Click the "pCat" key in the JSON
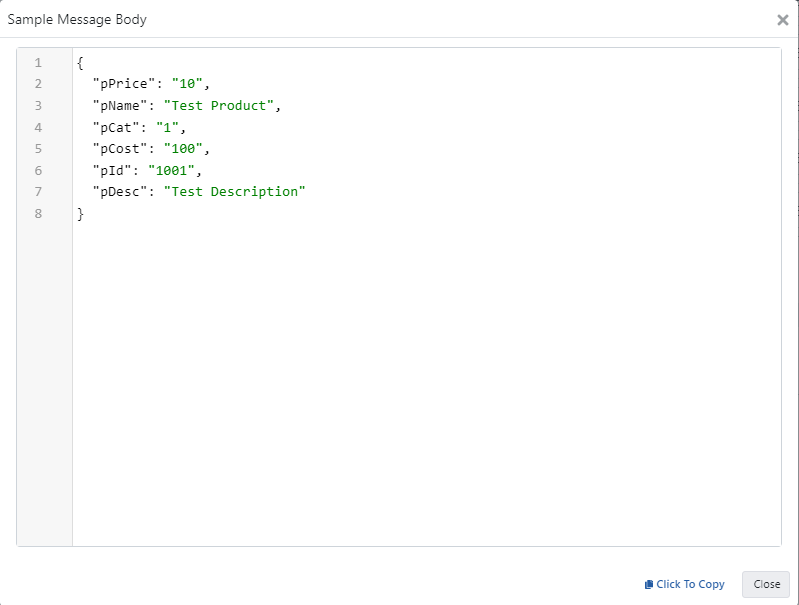Screen dimensions: 799x605 point(115,127)
